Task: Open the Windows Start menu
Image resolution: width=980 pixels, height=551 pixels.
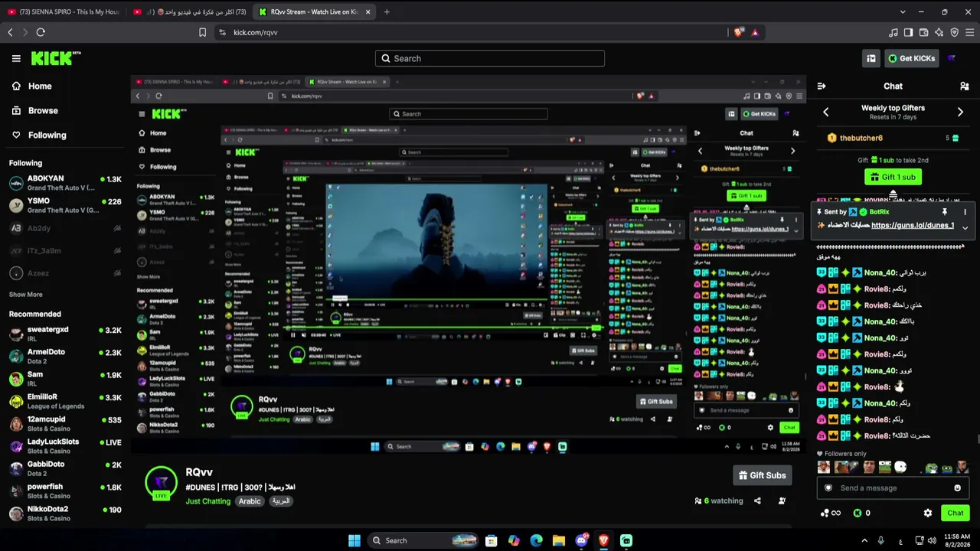Action: pyautogui.click(x=354, y=540)
